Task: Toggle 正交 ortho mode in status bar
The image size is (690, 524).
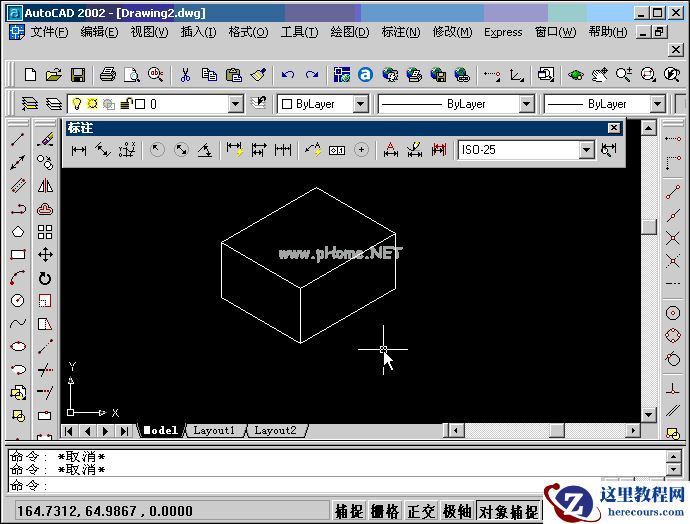Action: (421, 511)
